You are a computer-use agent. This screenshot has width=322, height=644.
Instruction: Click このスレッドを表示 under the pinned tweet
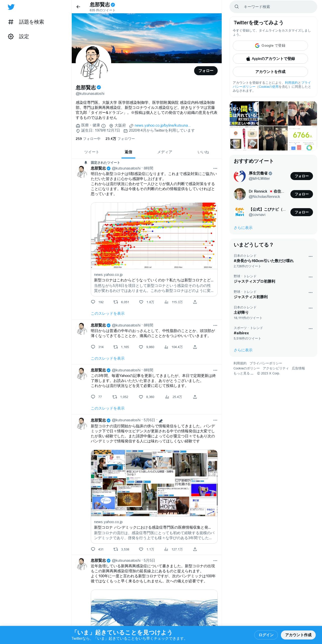pyautogui.click(x=108, y=313)
